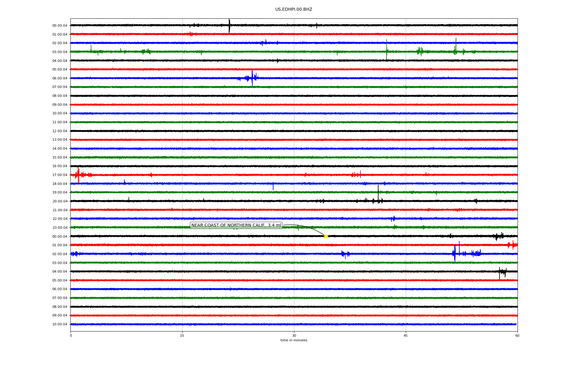Click the x-axis tick label 15
The height and width of the screenshot is (368, 588).
[x=182, y=335]
